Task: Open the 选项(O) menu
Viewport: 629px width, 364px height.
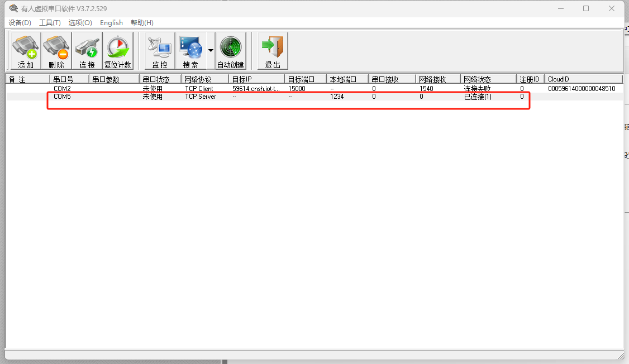Action: click(x=80, y=23)
